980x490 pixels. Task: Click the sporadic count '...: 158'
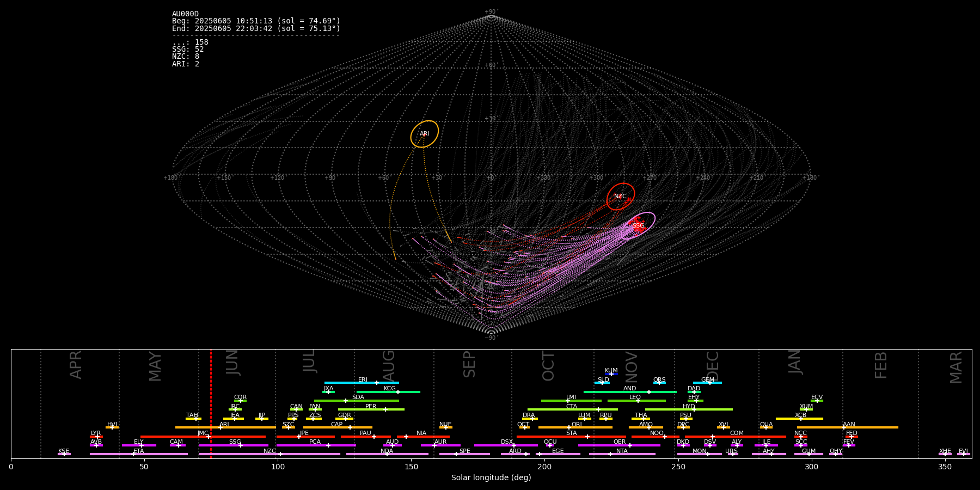190,42
